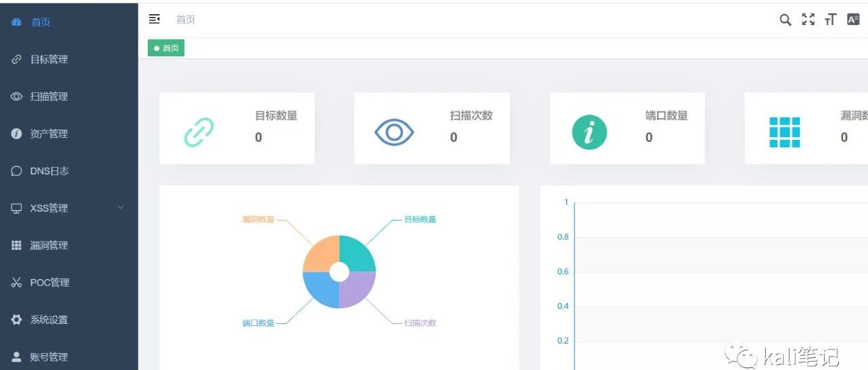Select the green 首页 tab tag

point(166,48)
